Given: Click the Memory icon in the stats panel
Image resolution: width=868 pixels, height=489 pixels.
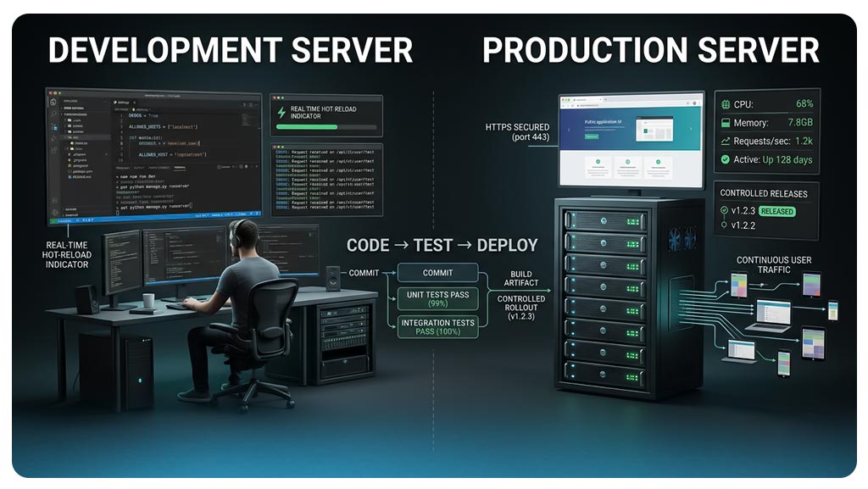Looking at the screenshot, I should point(726,123).
